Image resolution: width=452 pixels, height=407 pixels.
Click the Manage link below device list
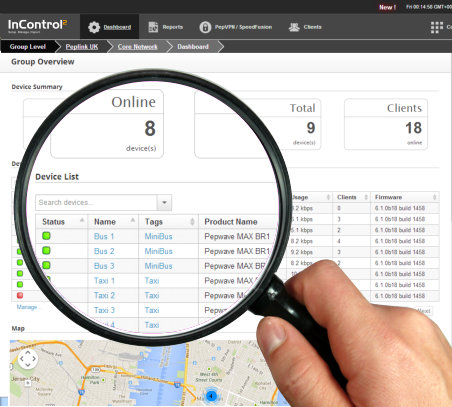coord(27,307)
